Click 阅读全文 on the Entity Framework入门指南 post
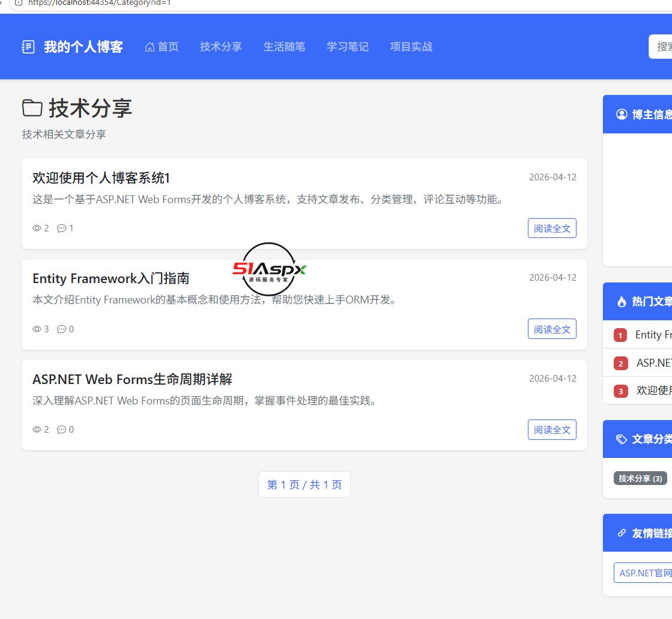The image size is (672, 619). (552, 329)
